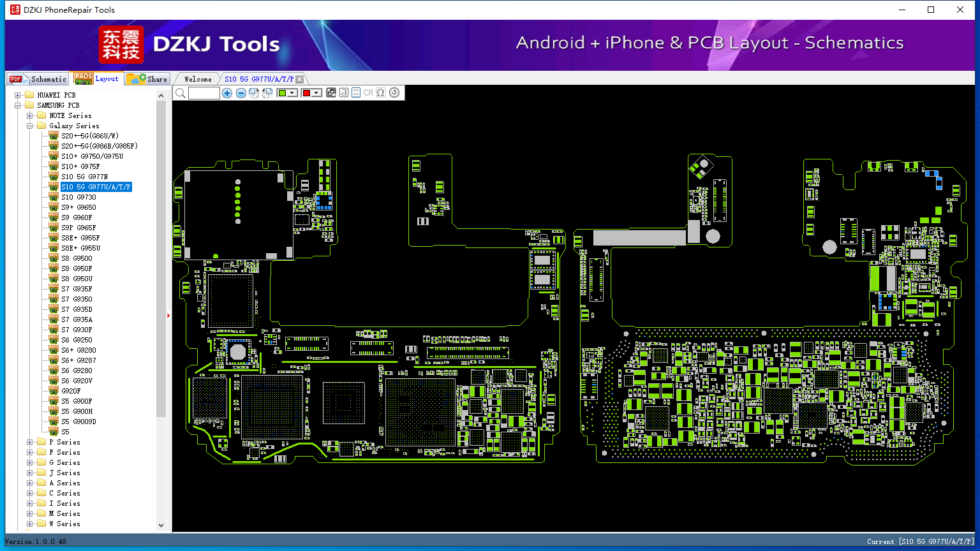Expand the P Series folder

[29, 442]
